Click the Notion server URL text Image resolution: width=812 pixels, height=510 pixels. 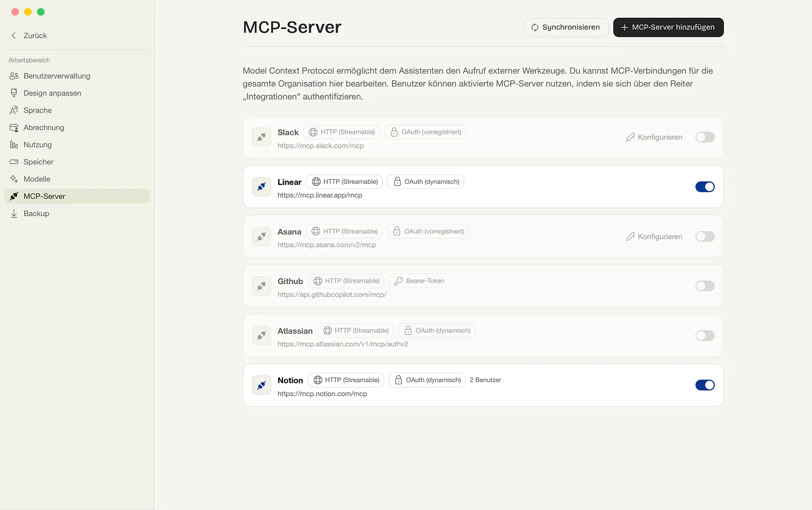[x=322, y=394]
